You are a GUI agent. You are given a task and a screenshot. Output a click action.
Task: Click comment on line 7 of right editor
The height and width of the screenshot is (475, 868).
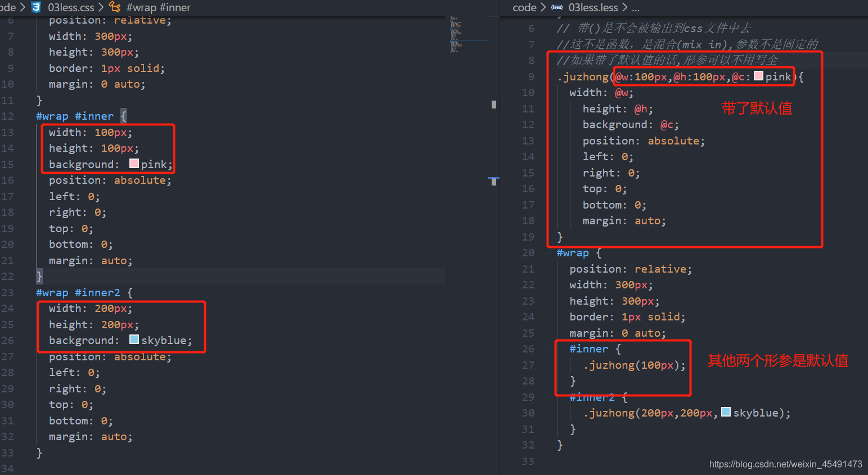click(x=687, y=44)
